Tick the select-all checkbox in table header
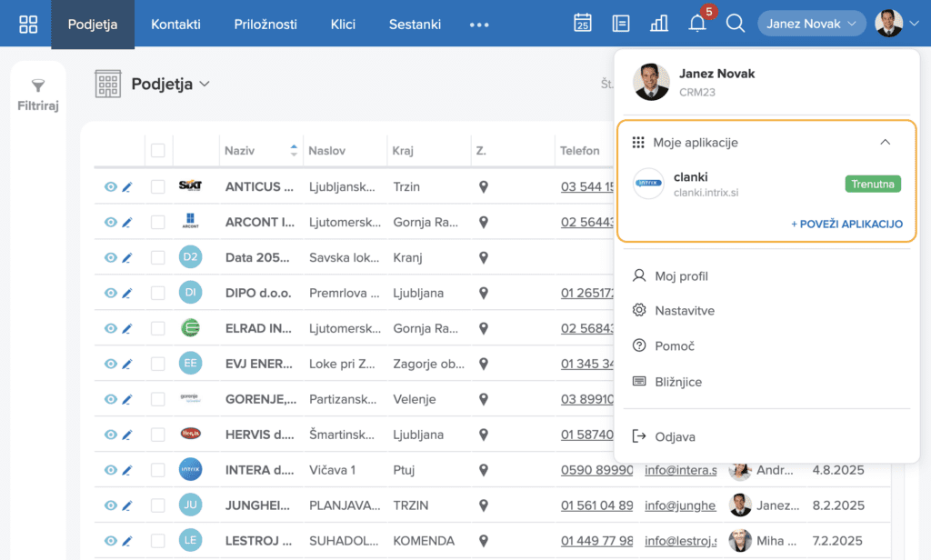 158,151
